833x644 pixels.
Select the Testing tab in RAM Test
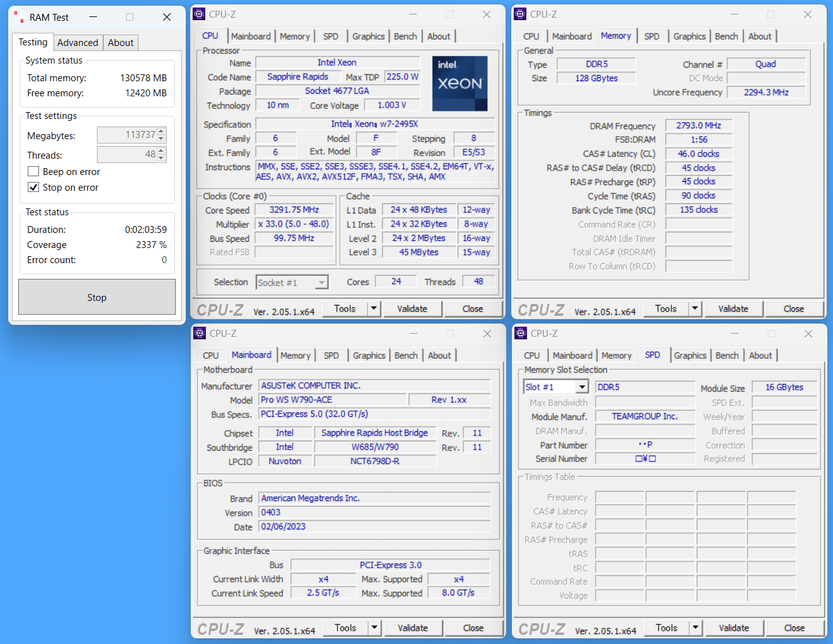pos(33,42)
